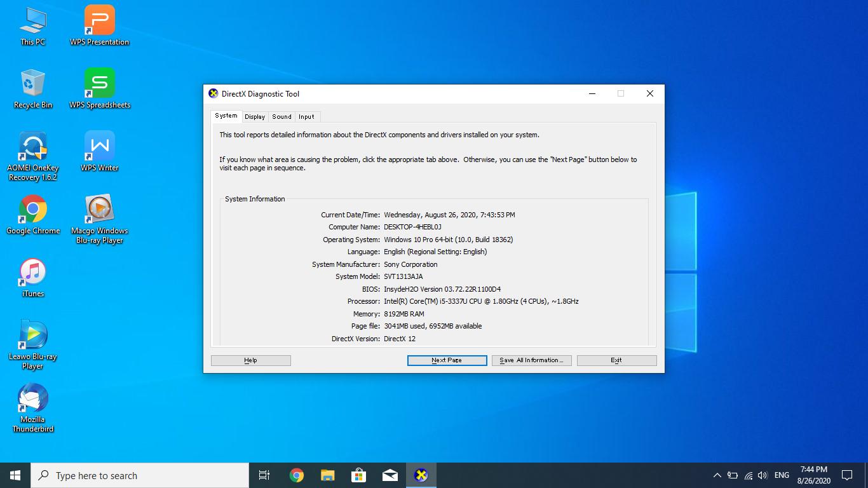Select the iTunes desktop shortcut

[x=32, y=278]
